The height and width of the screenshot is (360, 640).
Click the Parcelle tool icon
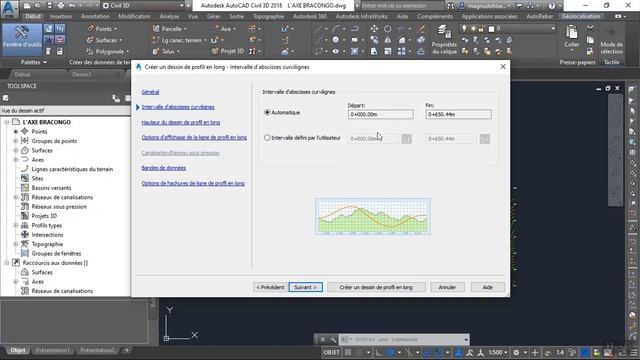[x=157, y=29]
